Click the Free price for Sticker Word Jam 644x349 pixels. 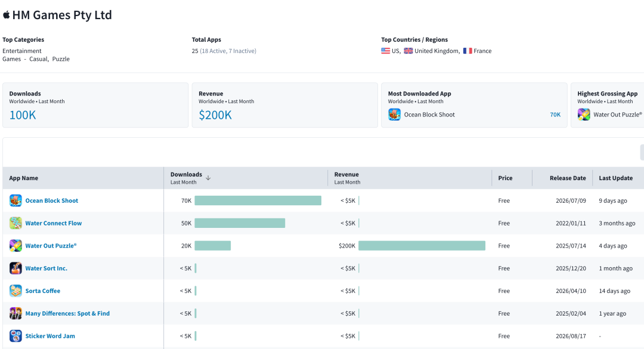point(504,336)
